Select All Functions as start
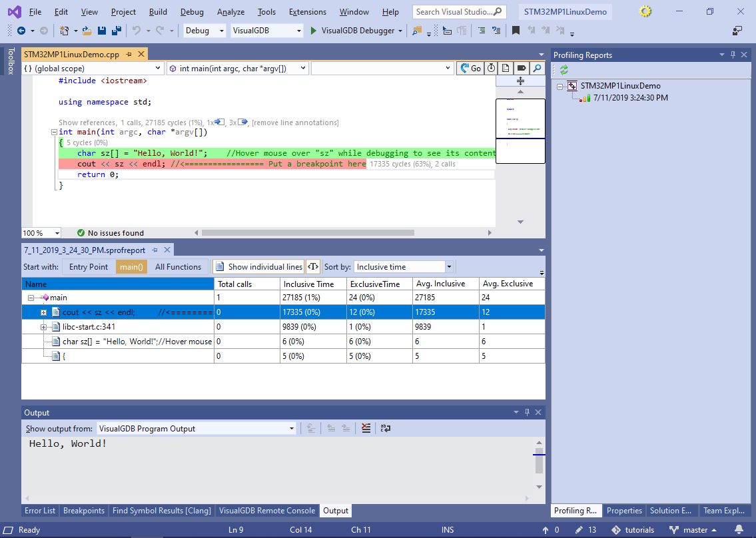756x538 pixels. [x=178, y=266]
